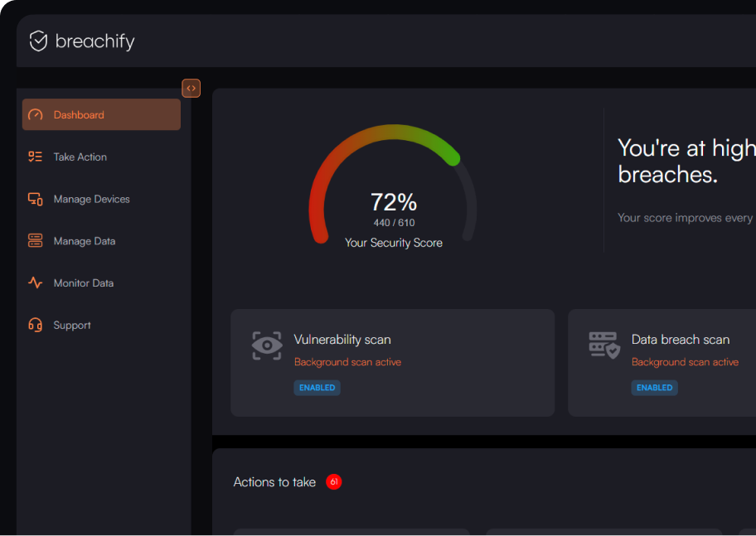The image size is (756, 536).
Task: Click the Manage Data server icon
Action: tap(35, 240)
